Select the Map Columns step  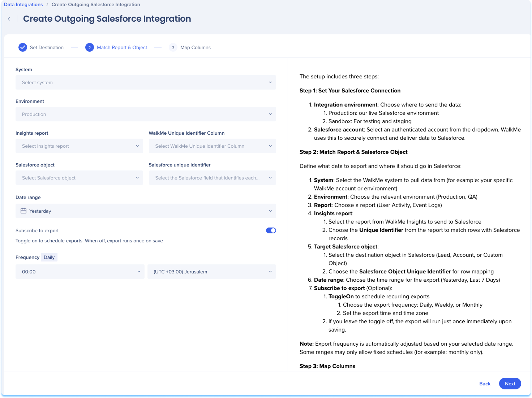pyautogui.click(x=190, y=47)
